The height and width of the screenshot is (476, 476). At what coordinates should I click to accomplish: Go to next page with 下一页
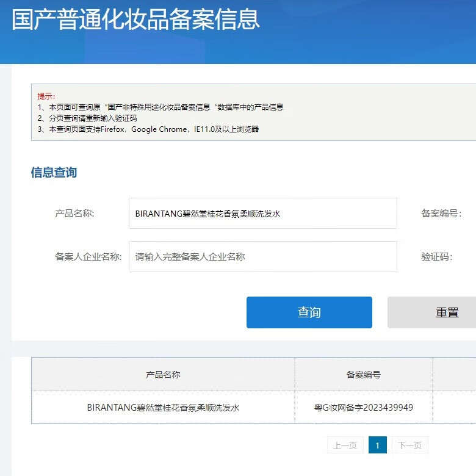click(409, 445)
